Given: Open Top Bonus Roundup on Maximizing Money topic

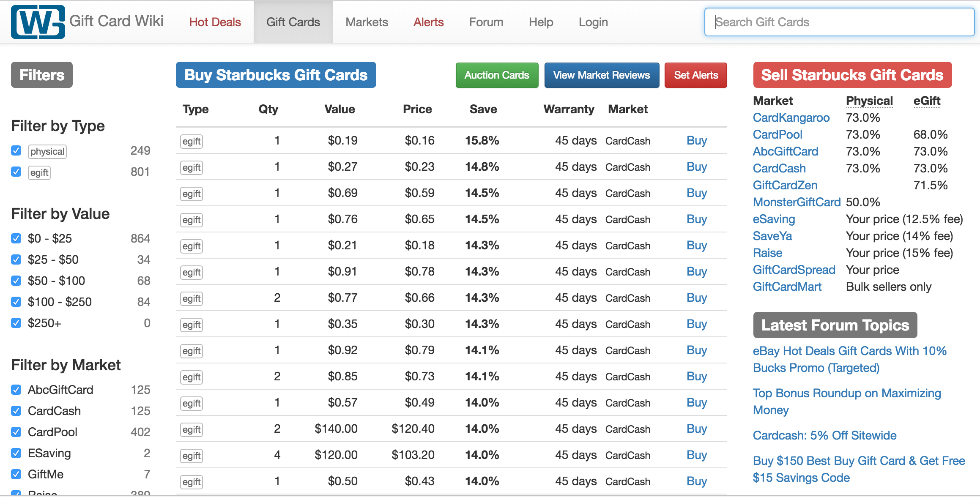Looking at the screenshot, I should (847, 401).
